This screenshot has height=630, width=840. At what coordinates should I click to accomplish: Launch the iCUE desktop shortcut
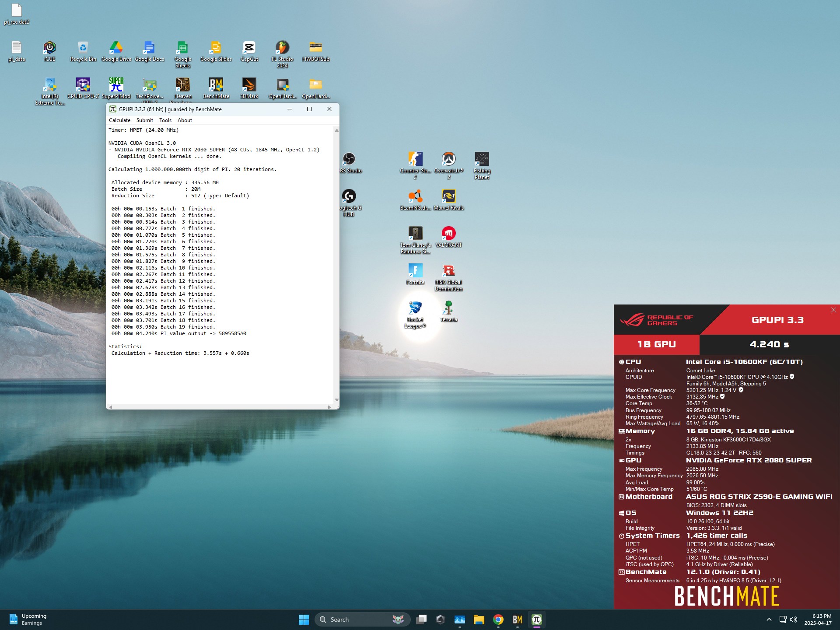49,51
